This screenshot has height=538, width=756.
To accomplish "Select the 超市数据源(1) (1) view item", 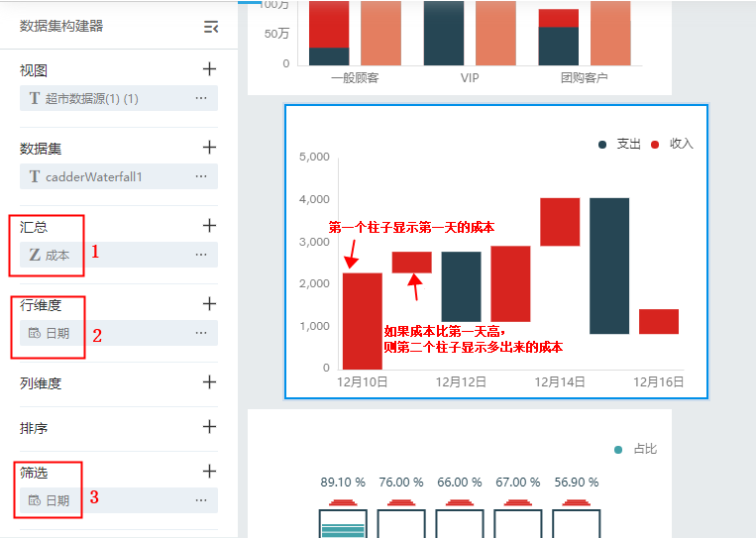I will 119,98.
